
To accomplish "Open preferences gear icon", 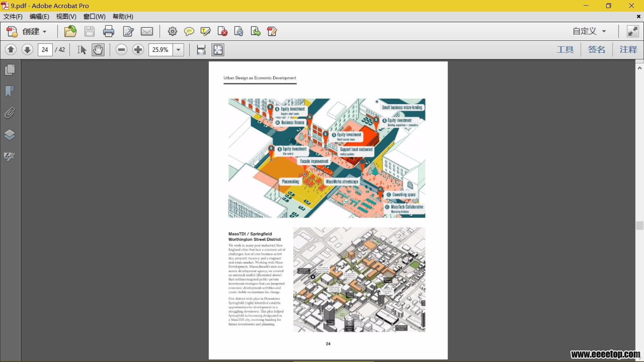I will coord(172,31).
